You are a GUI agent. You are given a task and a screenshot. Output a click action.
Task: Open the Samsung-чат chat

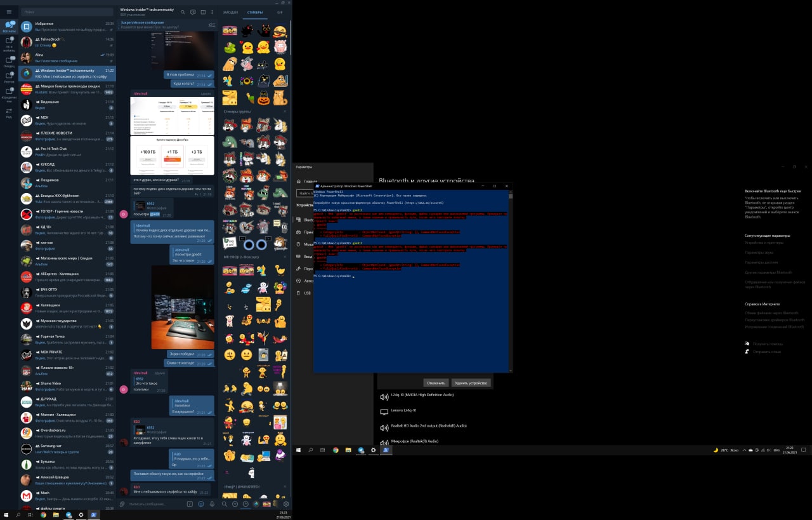tap(67, 448)
